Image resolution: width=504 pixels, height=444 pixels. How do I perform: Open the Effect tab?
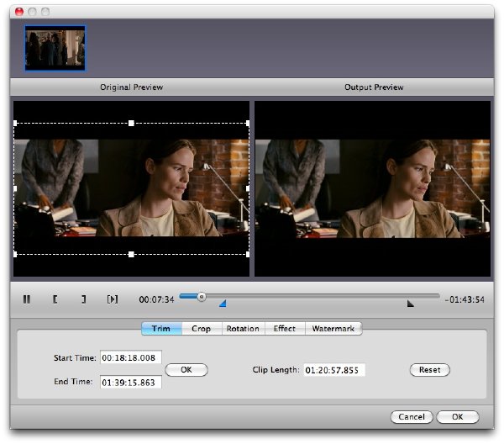click(x=285, y=329)
